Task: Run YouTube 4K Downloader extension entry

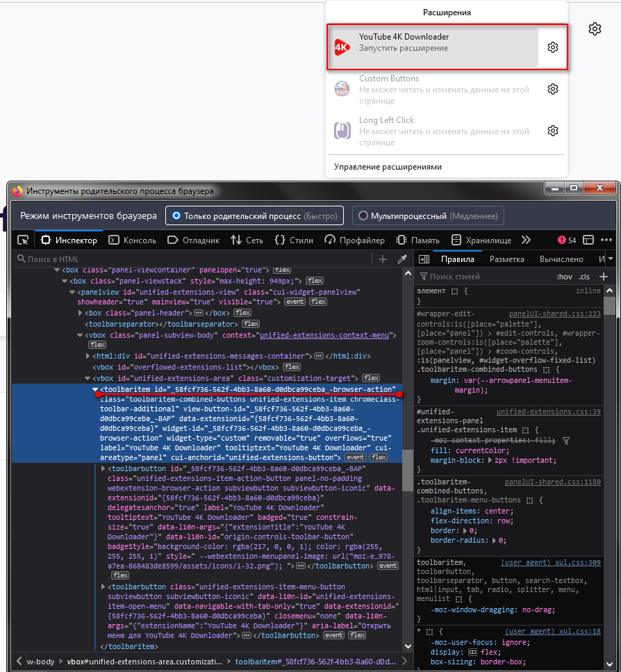Action: coord(433,47)
